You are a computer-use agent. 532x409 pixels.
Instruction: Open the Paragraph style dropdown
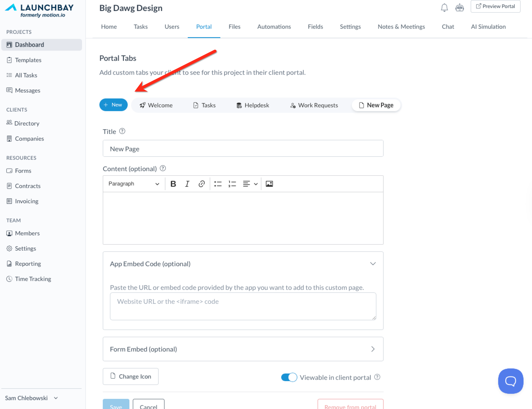[133, 184]
